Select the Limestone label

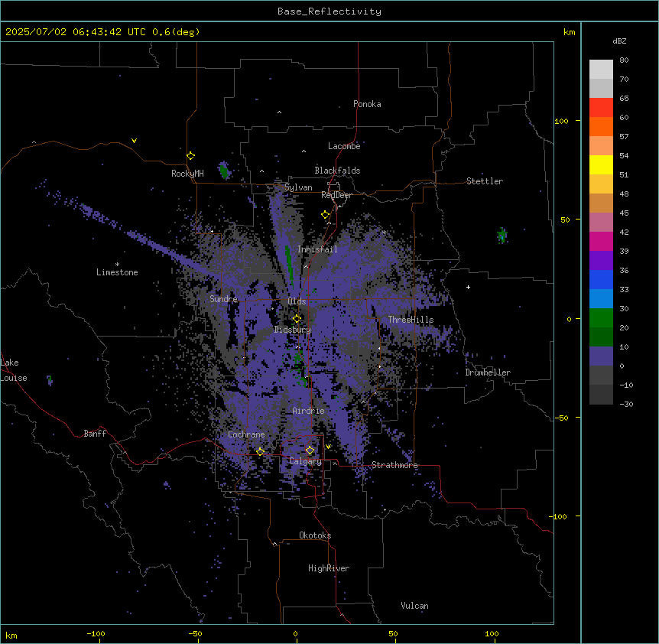pyautogui.click(x=117, y=272)
